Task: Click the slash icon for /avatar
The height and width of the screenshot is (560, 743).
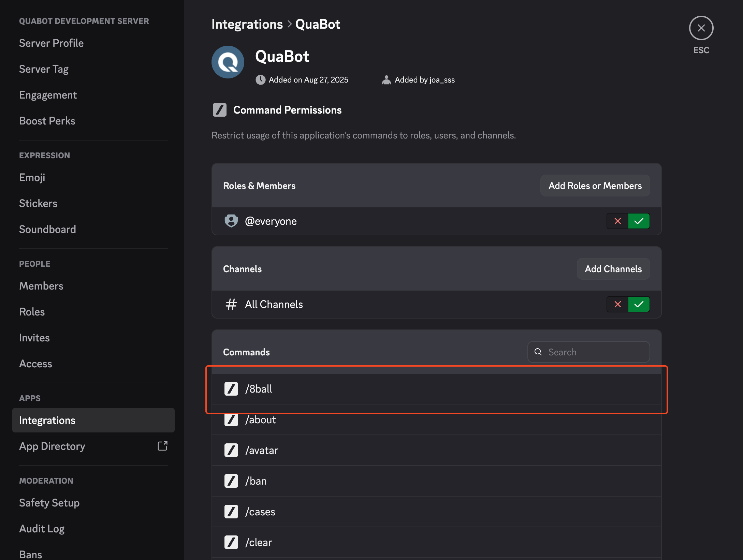Action: 231,450
